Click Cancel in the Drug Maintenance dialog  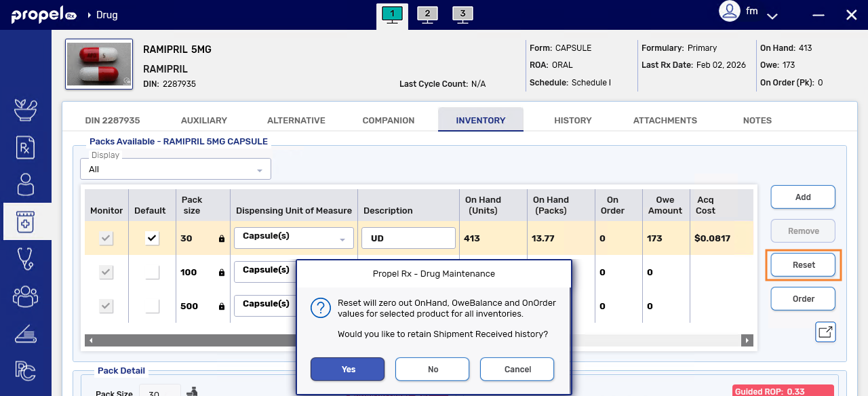(517, 370)
